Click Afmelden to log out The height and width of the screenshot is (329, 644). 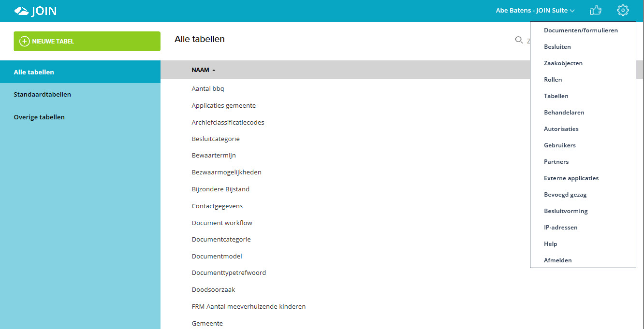click(x=557, y=260)
